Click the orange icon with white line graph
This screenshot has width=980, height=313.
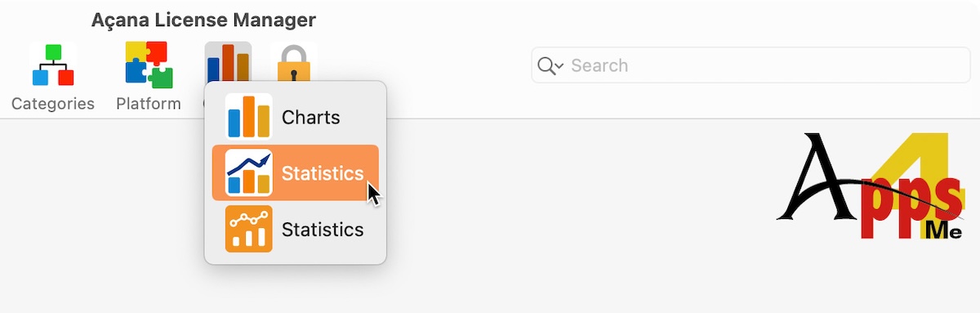(249, 229)
